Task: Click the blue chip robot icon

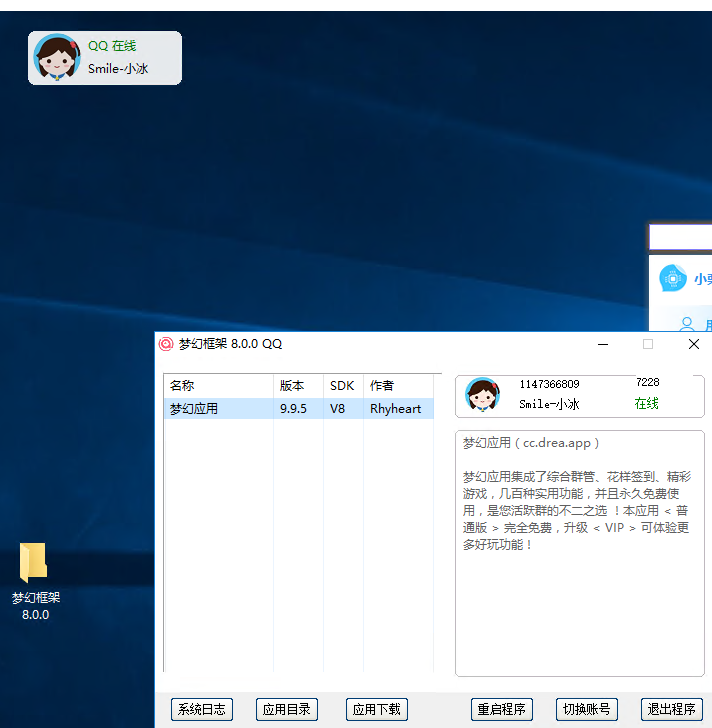Action: 673,279
